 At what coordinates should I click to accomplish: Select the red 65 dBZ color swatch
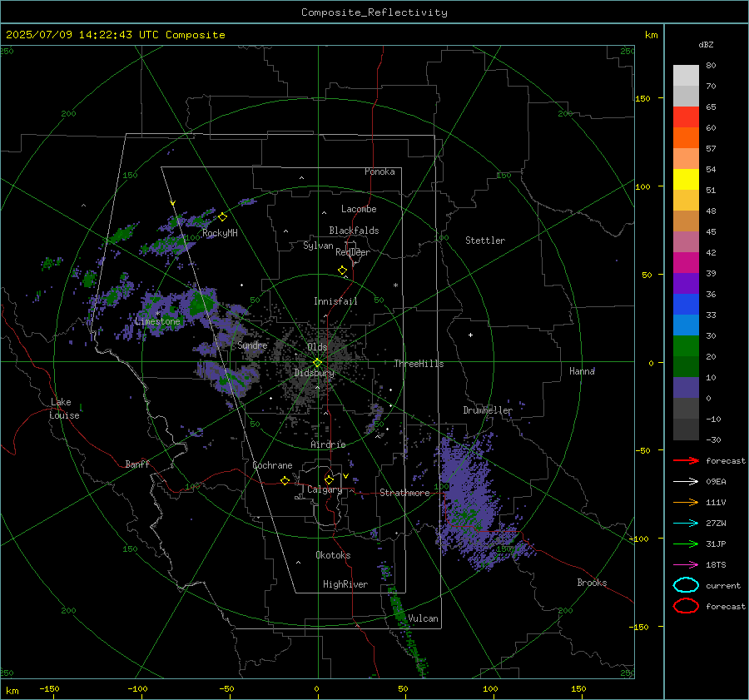pyautogui.click(x=686, y=117)
